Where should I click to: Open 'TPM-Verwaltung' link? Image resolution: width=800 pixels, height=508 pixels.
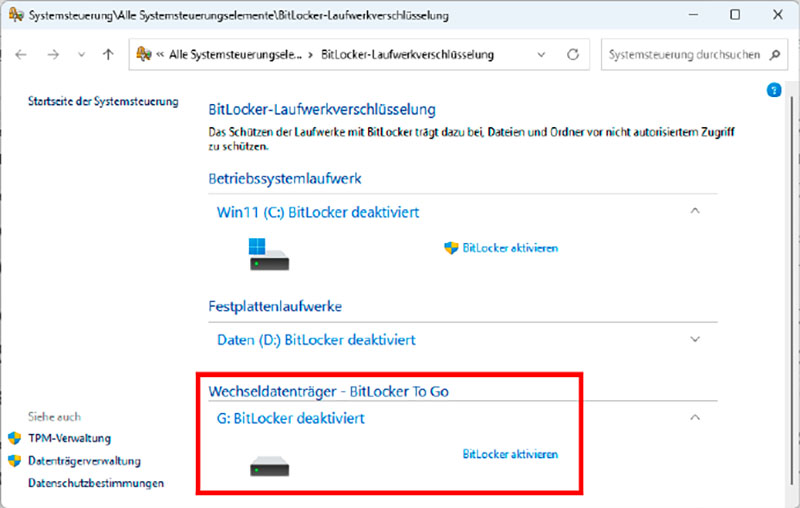[69, 438]
